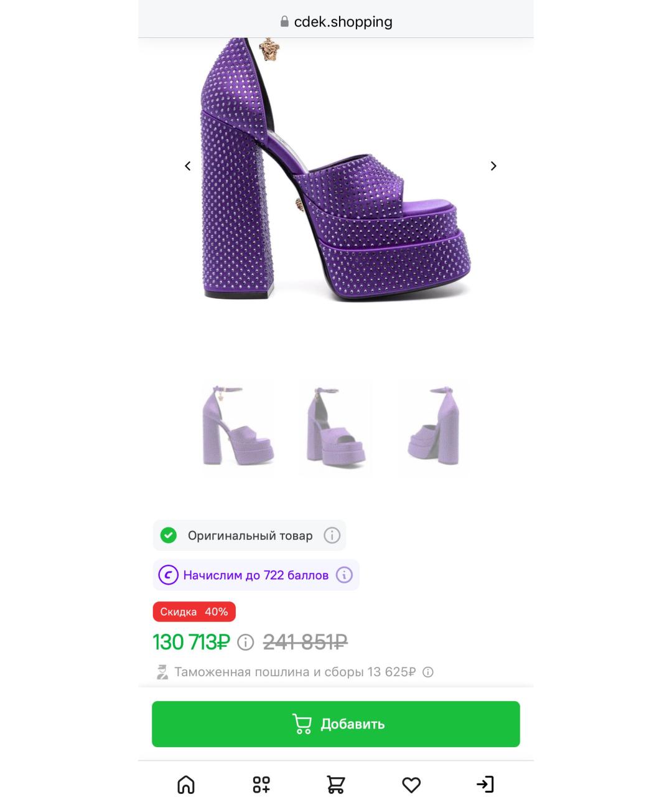This screenshot has width=672, height=797.
Task: Select second shoe thumbnail
Action: (x=336, y=427)
